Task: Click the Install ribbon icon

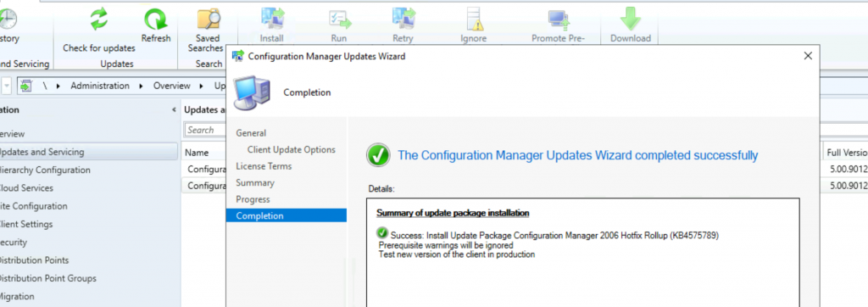Action: point(272,20)
